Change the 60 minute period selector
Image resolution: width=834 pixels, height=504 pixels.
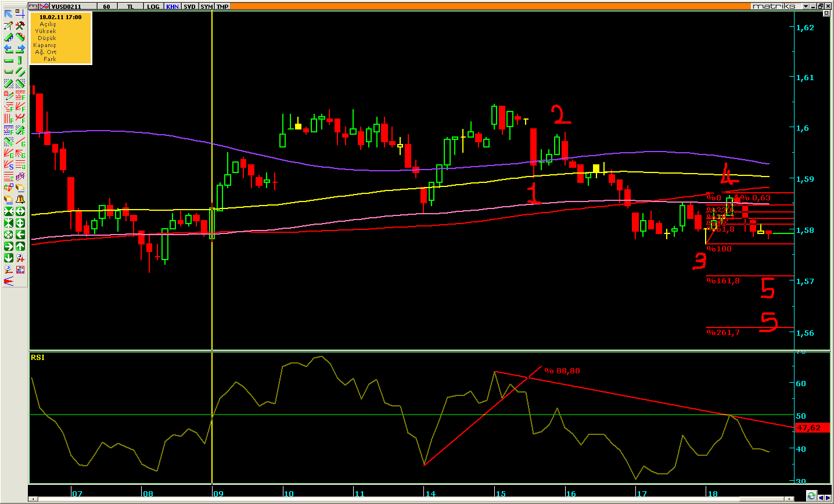click(106, 6)
